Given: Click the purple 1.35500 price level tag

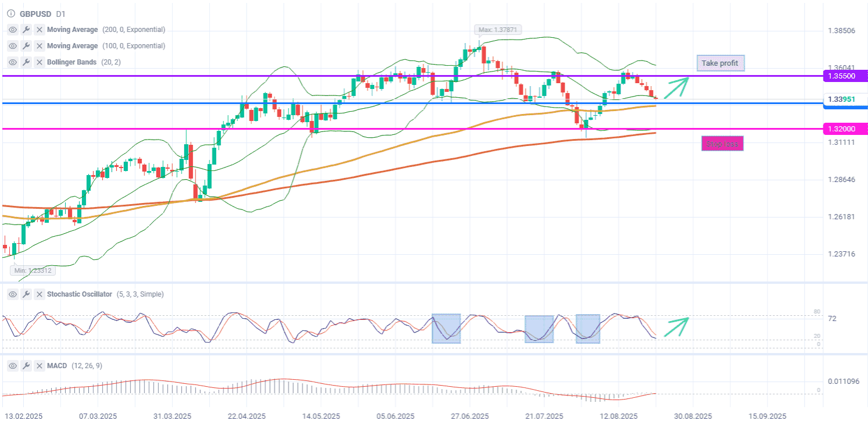Looking at the screenshot, I should (845, 76).
